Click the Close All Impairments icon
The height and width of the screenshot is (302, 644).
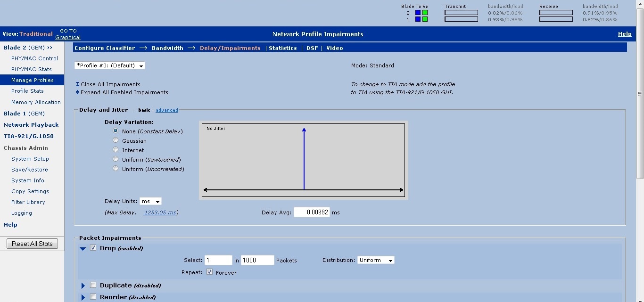coord(77,84)
